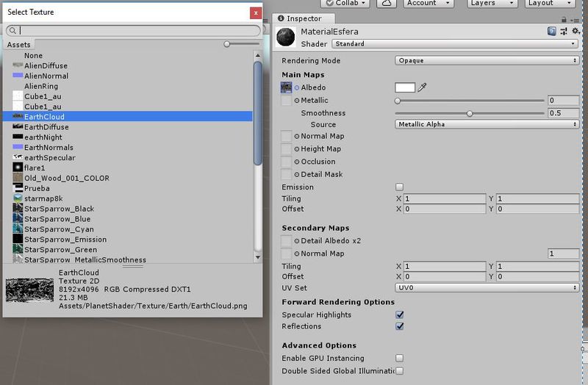
Task: Open the material help book icon
Action: point(552,32)
